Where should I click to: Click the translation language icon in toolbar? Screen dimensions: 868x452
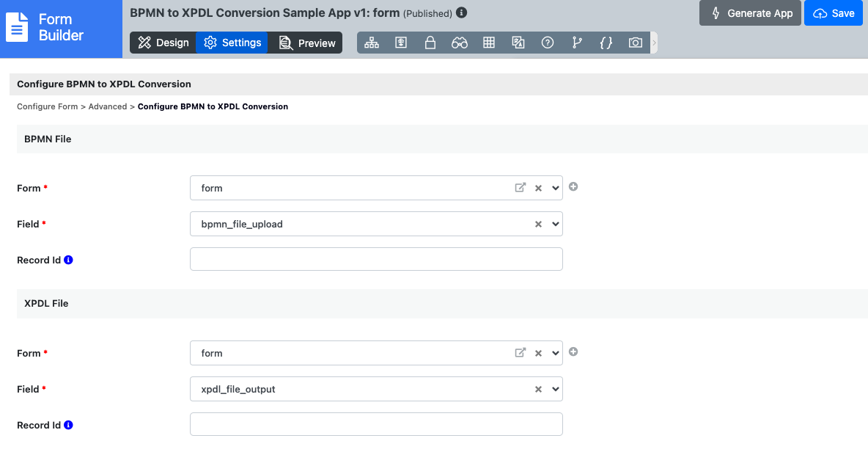coord(518,43)
